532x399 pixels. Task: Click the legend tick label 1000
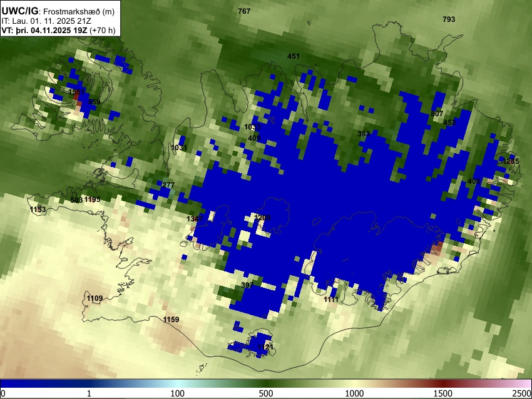(x=354, y=393)
